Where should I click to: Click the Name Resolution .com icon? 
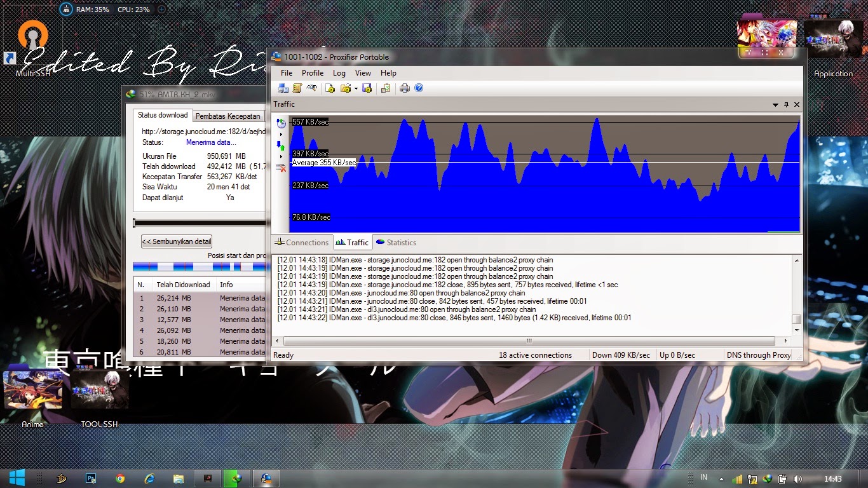pyautogui.click(x=311, y=88)
